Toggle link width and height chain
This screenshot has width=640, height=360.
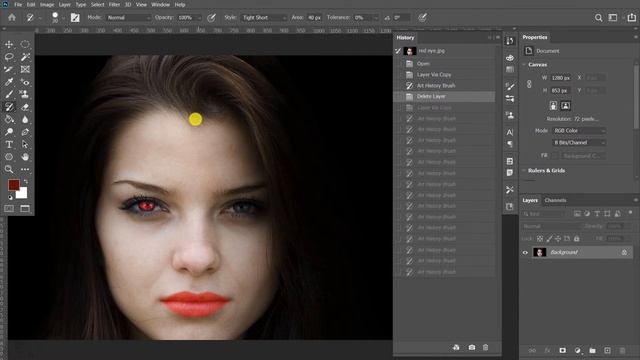[x=529, y=84]
